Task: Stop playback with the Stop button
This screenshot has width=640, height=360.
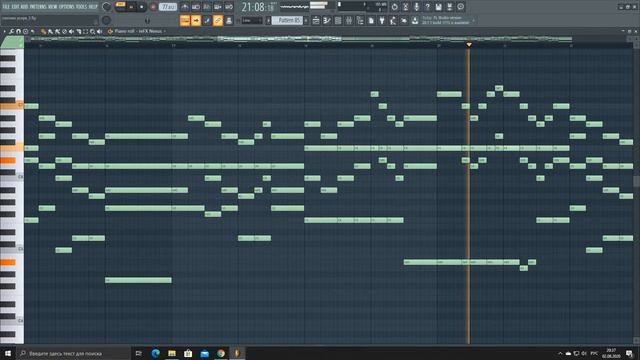Action: coord(142,7)
